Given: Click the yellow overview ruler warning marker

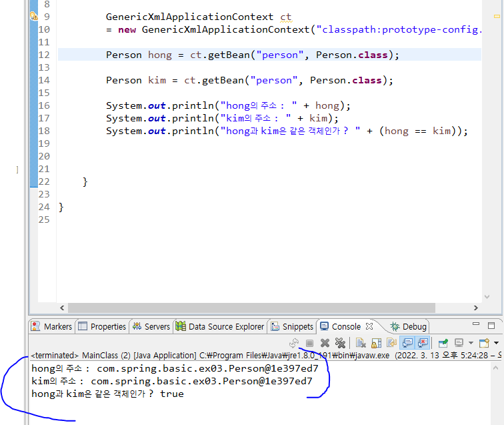Looking at the screenshot, I should point(497,16).
